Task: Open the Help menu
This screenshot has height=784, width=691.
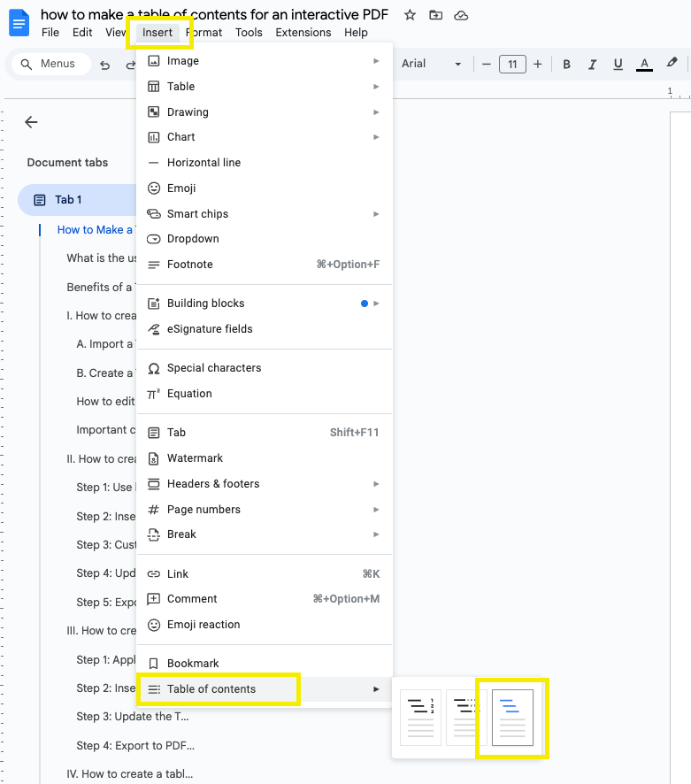Action: click(356, 33)
